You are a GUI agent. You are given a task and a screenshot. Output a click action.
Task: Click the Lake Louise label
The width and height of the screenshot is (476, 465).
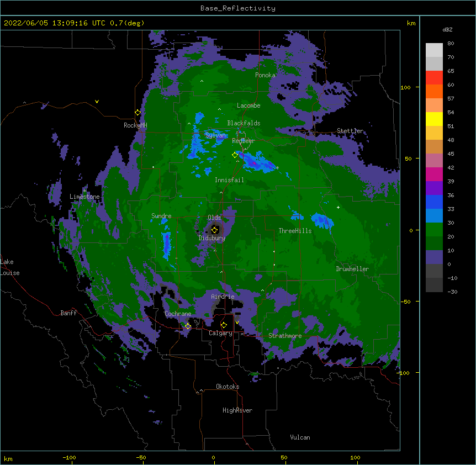point(10,267)
